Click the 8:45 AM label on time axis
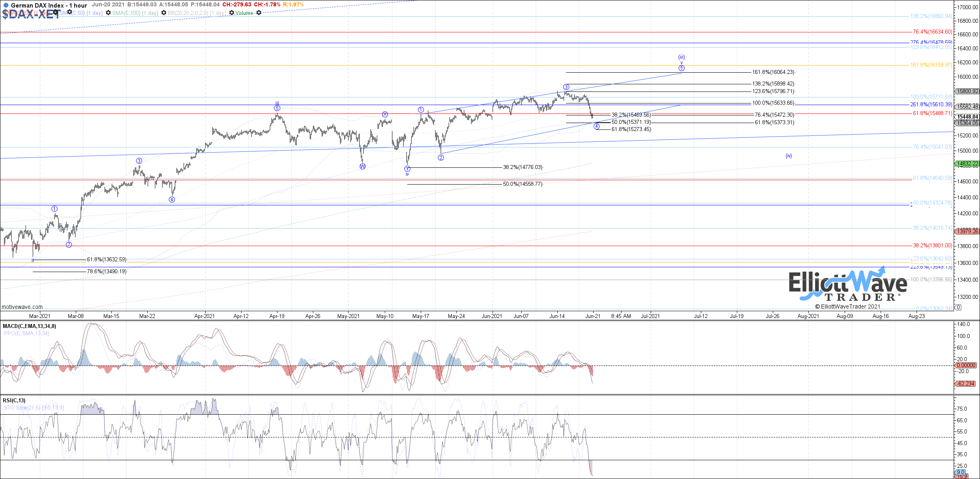Viewport: 980px width, 479px height. coord(621,316)
